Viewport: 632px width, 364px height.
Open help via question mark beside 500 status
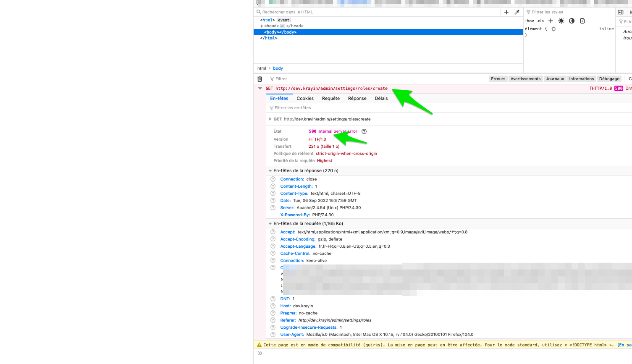point(364,131)
